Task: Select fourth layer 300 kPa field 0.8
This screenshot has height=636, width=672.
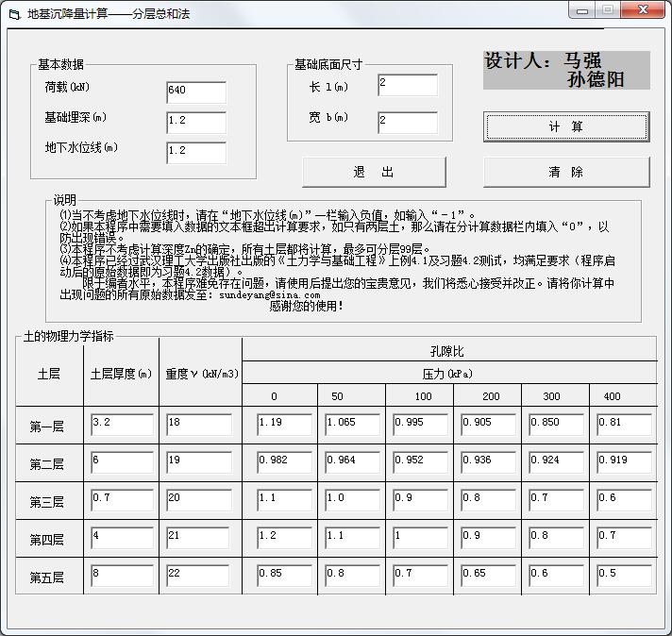Action: [x=556, y=538]
